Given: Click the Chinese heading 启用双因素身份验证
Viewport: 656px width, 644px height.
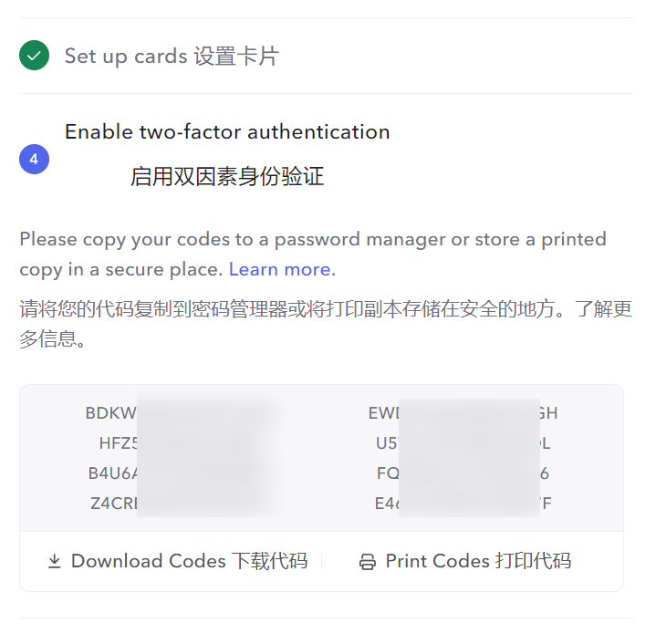Looking at the screenshot, I should (227, 176).
